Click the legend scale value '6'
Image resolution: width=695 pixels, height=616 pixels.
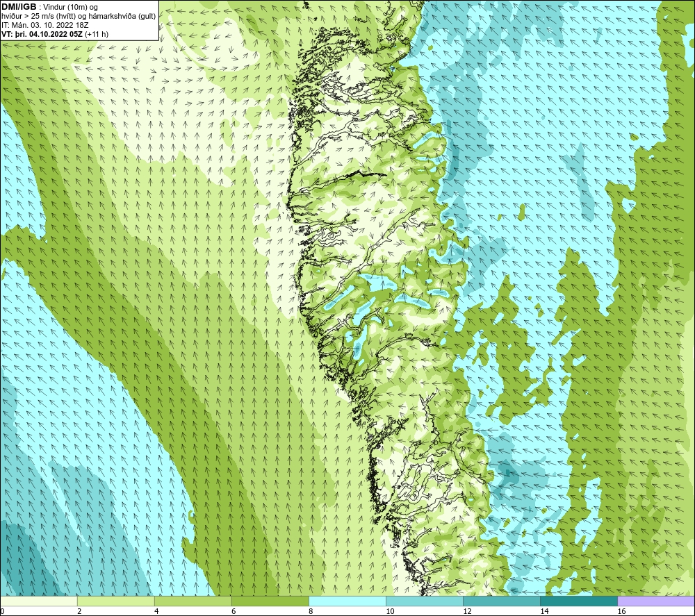tap(234, 611)
